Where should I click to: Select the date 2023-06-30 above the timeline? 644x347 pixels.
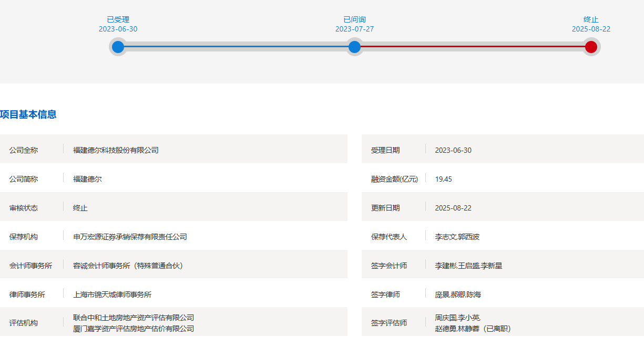tap(118, 29)
